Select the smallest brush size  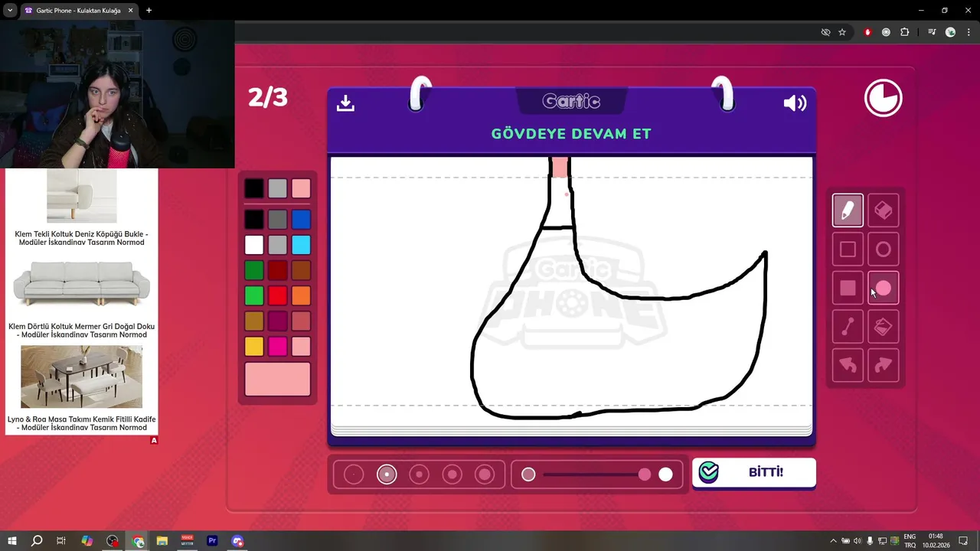[x=354, y=474]
